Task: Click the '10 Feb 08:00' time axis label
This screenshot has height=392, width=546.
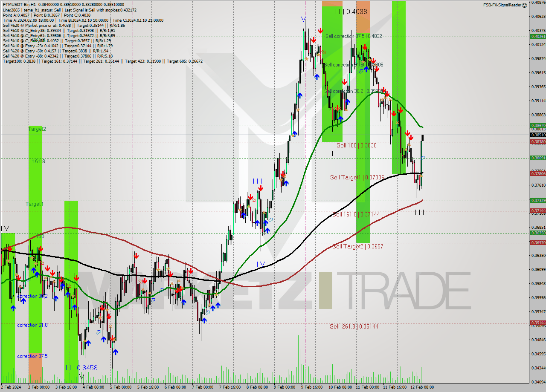Action: (340, 387)
